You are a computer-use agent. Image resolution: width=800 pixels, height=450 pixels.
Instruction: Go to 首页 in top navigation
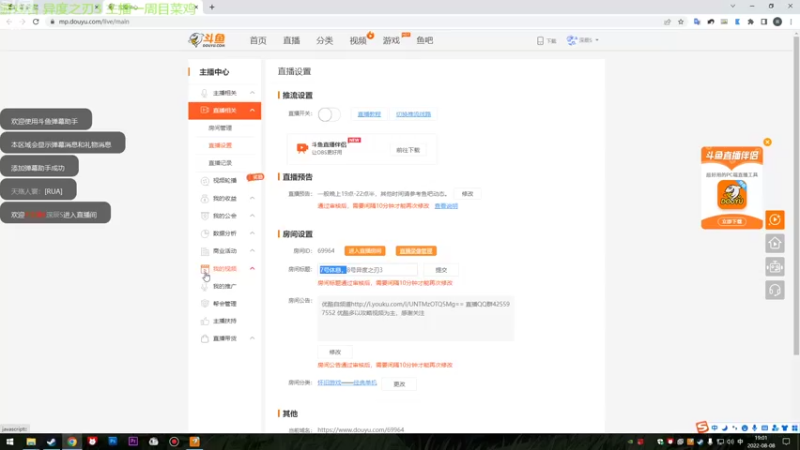pos(258,40)
